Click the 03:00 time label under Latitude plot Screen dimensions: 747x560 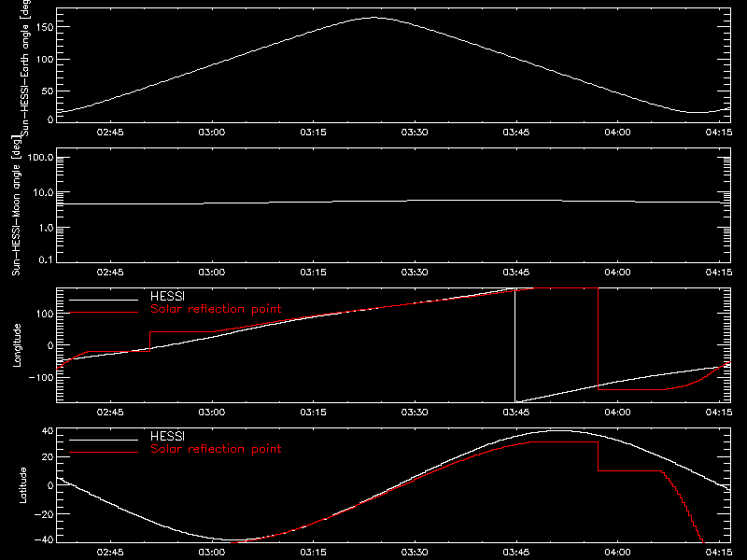[x=212, y=553]
